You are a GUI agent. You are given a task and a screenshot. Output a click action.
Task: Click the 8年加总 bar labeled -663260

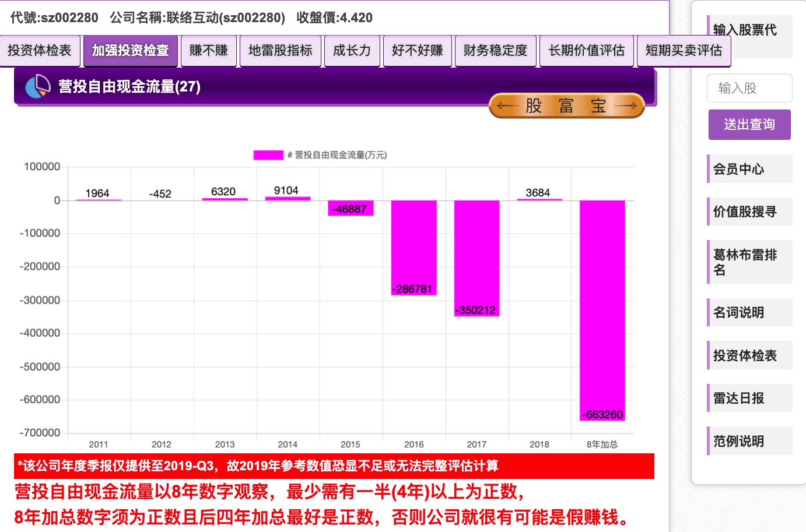click(x=602, y=310)
